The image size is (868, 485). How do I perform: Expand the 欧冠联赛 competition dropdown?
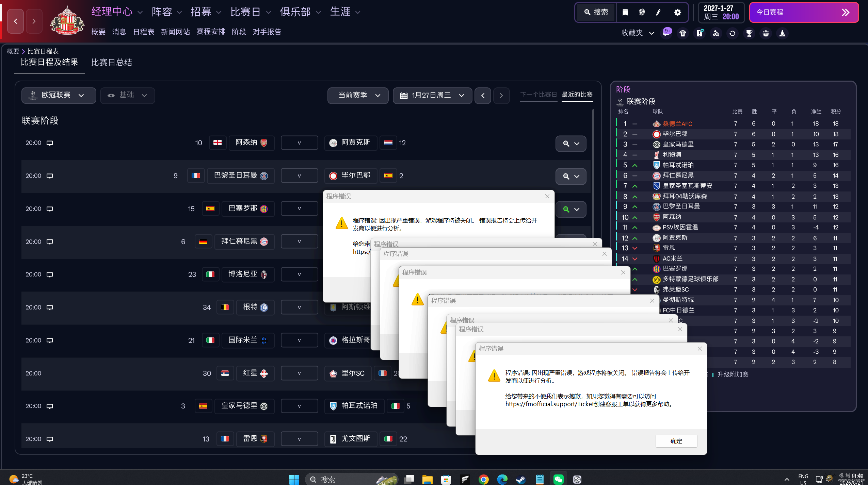pyautogui.click(x=59, y=95)
